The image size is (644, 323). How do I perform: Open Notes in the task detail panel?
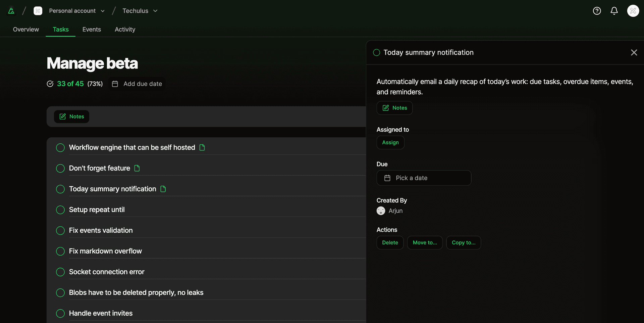click(x=394, y=108)
